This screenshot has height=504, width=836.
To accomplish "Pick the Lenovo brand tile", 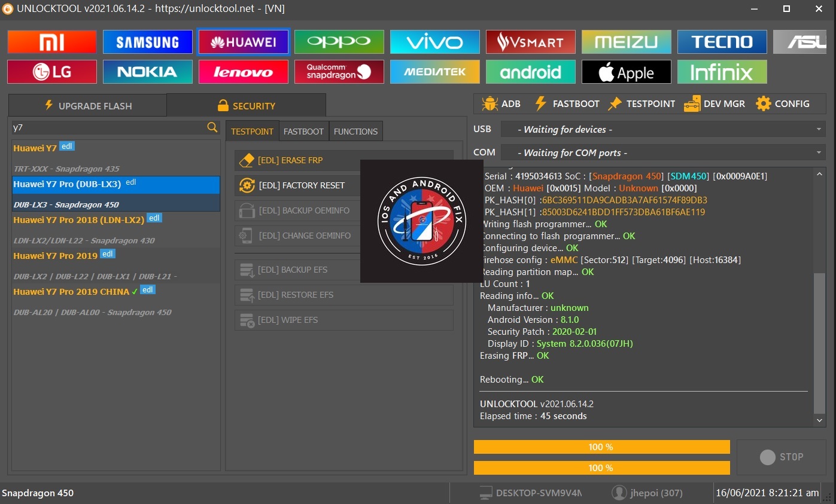I will tap(244, 72).
